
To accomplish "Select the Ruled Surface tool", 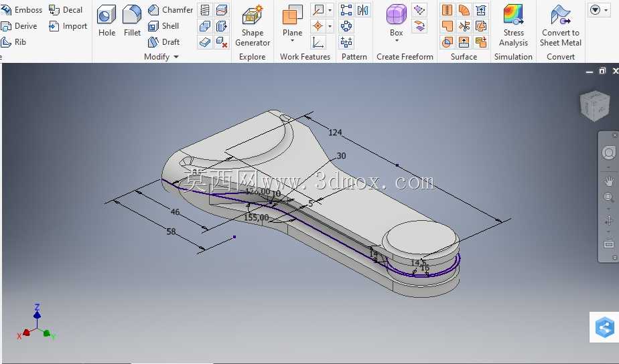I will [x=464, y=10].
